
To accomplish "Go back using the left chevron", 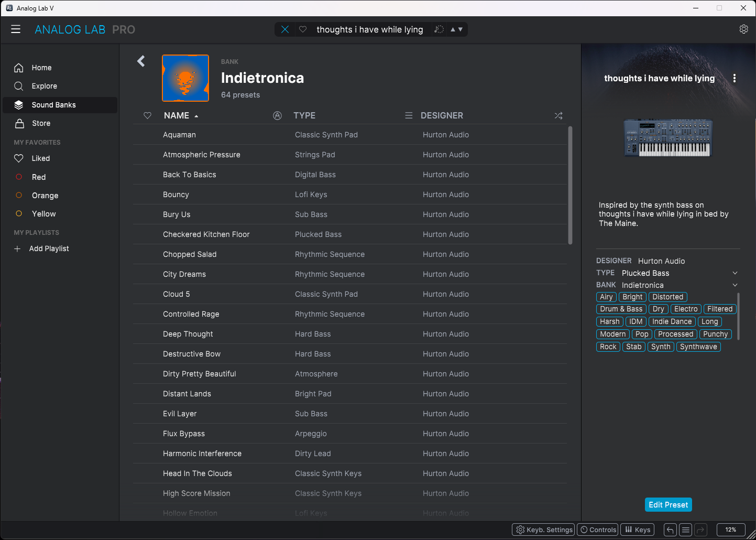I will (x=141, y=61).
